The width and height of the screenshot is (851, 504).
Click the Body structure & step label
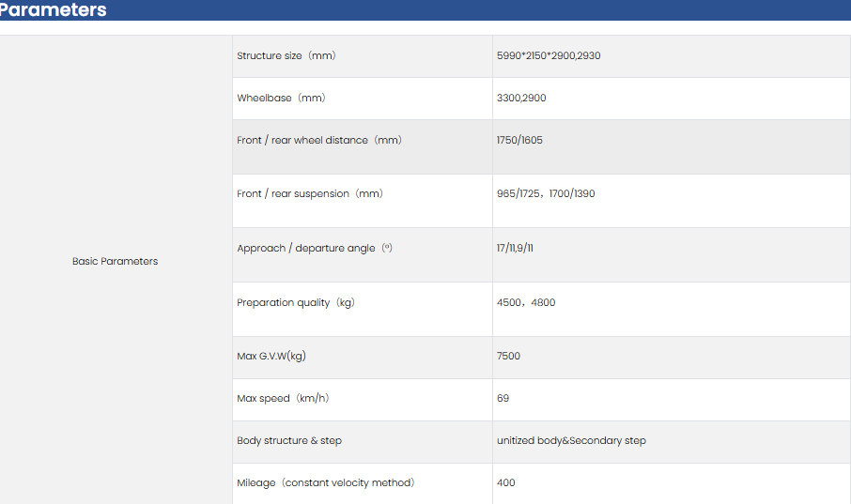click(x=289, y=440)
